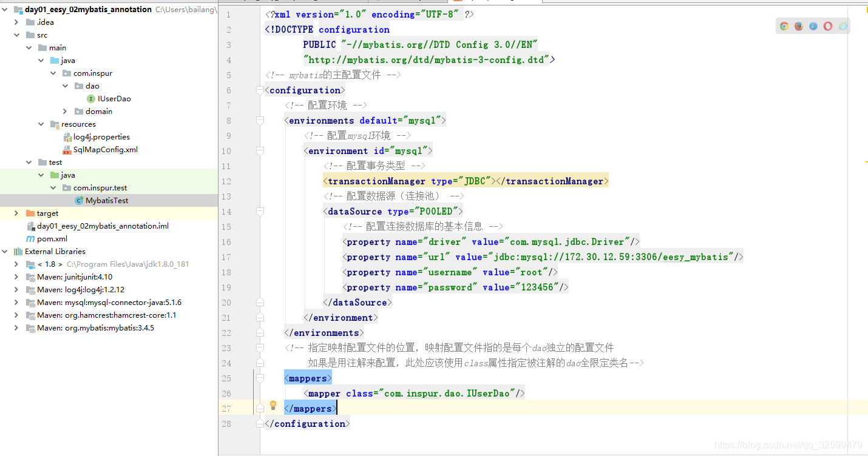
Task: Fold the environment tag on line 10
Action: [260, 151]
